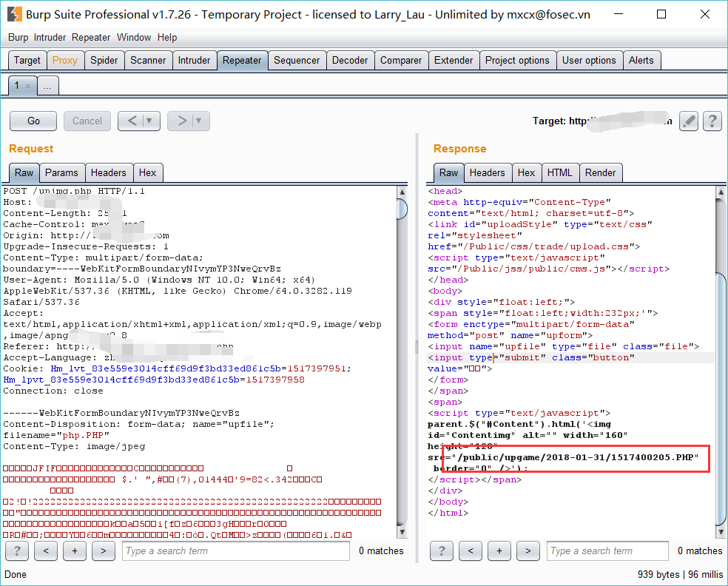Click the "POST /upimg.php HTTP/1.1" request line
The width and height of the screenshot is (728, 586).
[x=74, y=191]
